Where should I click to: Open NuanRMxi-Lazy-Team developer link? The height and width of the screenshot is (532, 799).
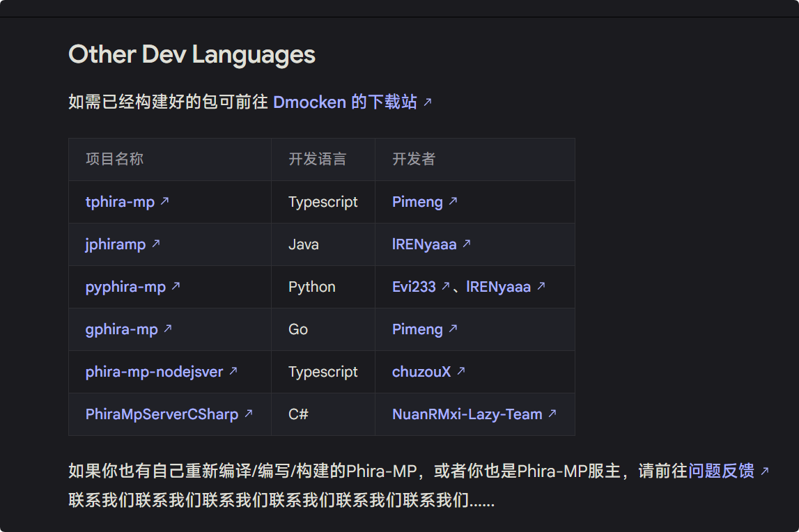click(x=467, y=414)
